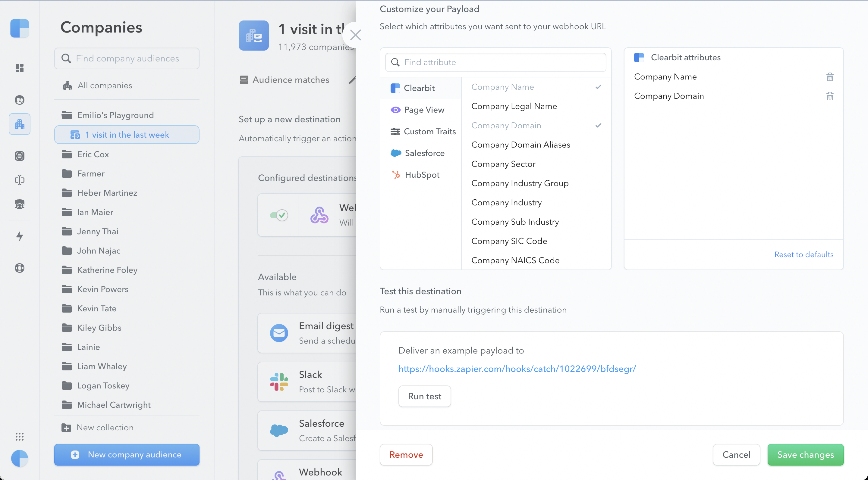Open the hooks.zapier.com webhook URL link
868x480 pixels.
(517, 369)
